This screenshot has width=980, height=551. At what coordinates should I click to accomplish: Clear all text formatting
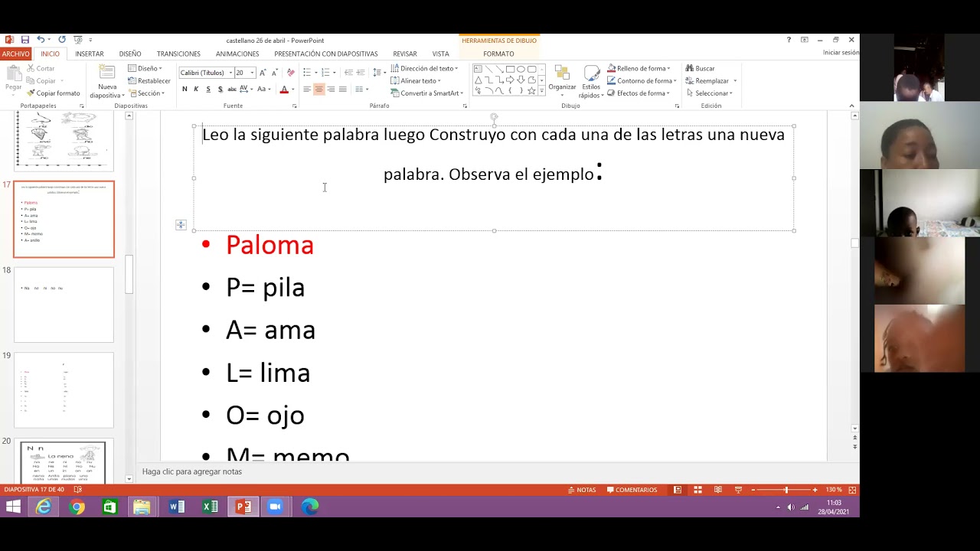point(290,73)
